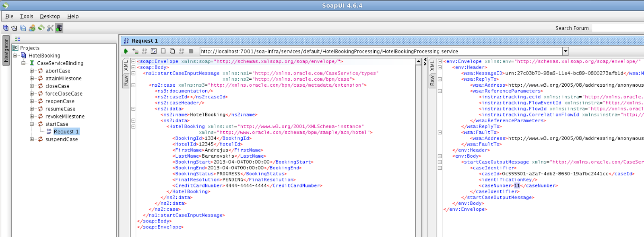
Task: Click the endpoint URL text field
Action: 381,51
